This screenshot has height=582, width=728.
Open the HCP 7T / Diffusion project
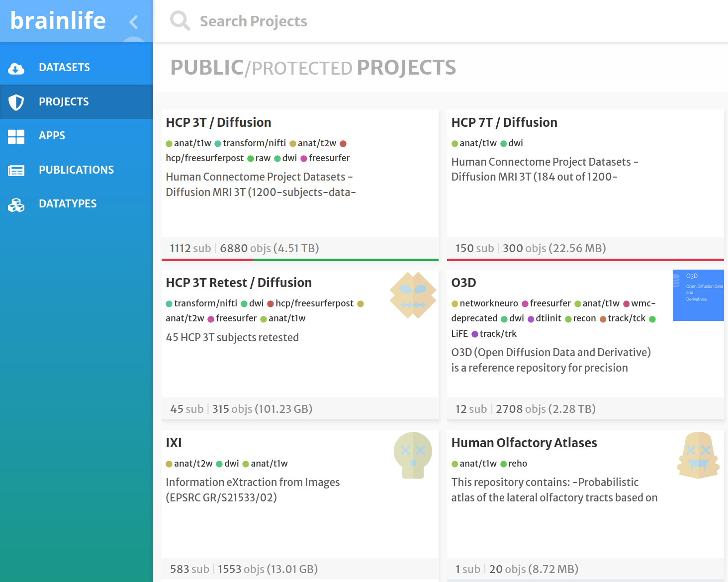(504, 122)
